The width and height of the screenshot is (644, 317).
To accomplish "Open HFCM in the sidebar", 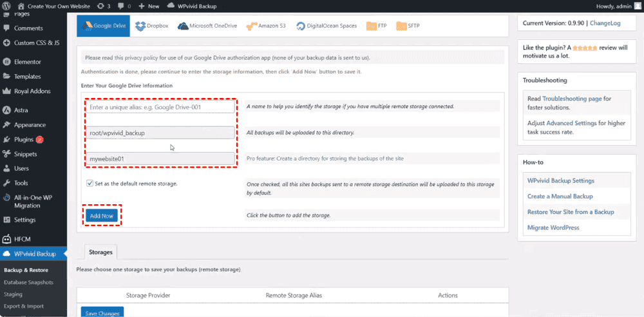I will click(22, 239).
